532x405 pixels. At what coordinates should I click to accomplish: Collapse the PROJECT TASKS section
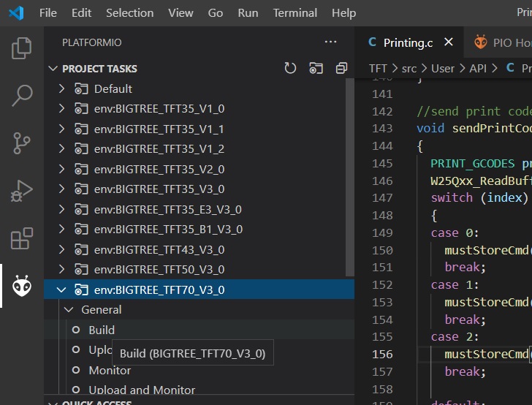point(53,69)
